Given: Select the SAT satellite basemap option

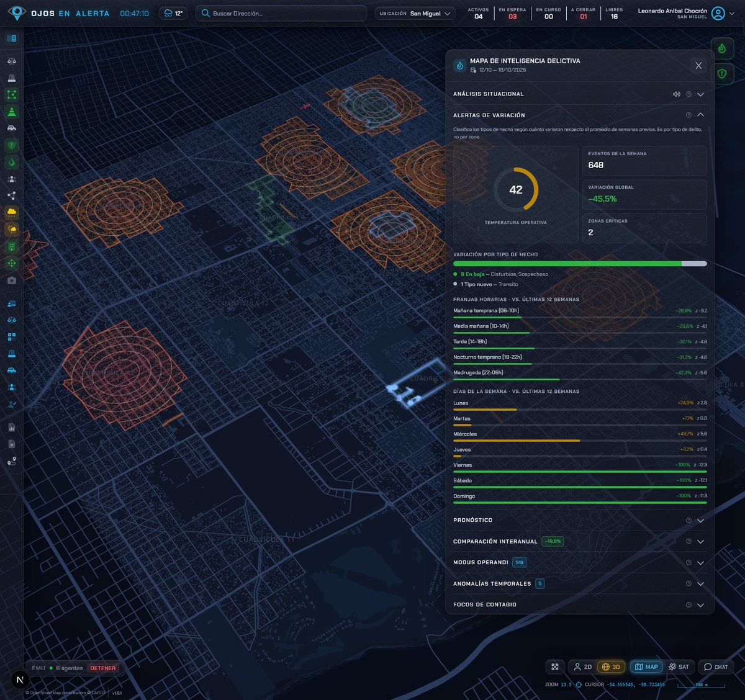Looking at the screenshot, I should pyautogui.click(x=679, y=667).
